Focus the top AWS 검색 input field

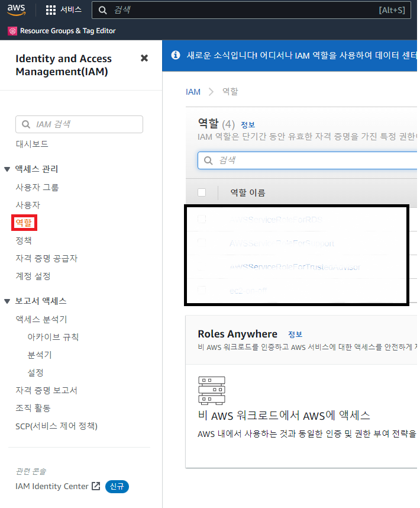click(251, 10)
